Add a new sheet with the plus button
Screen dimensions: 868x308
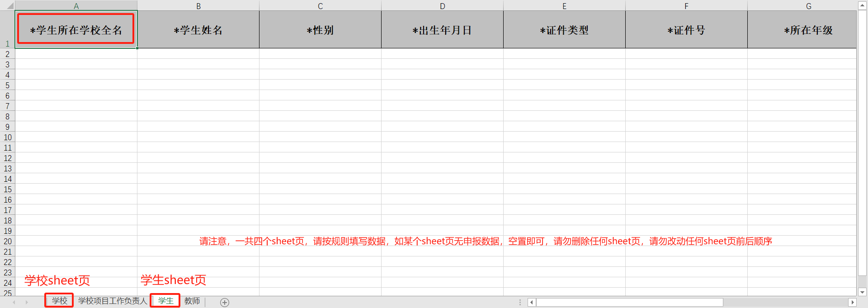(x=225, y=302)
